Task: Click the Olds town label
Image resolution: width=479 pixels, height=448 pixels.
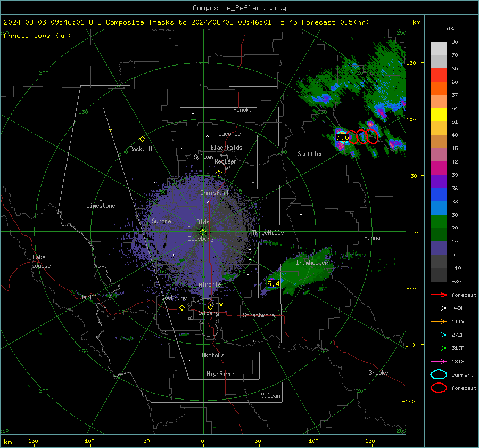Action: click(203, 222)
